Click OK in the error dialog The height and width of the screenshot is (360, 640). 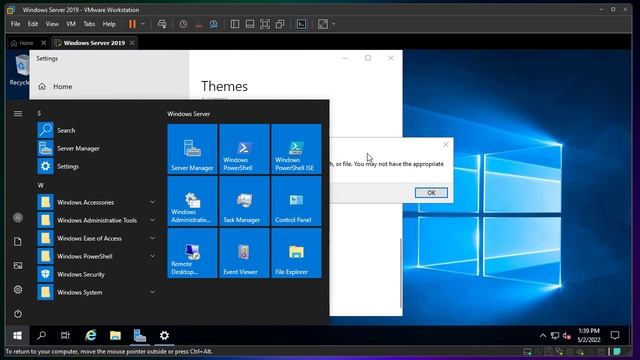coord(431,193)
